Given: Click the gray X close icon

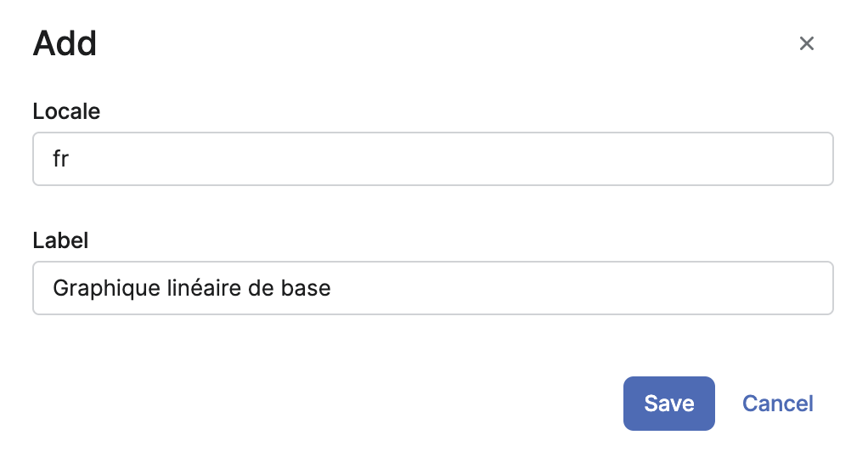Looking at the screenshot, I should click(807, 43).
